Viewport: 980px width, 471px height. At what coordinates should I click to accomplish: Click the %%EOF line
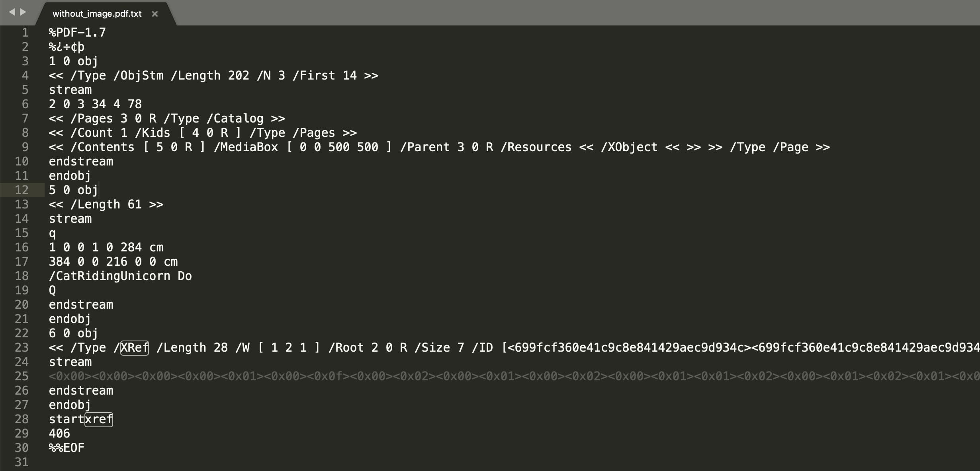pos(67,448)
